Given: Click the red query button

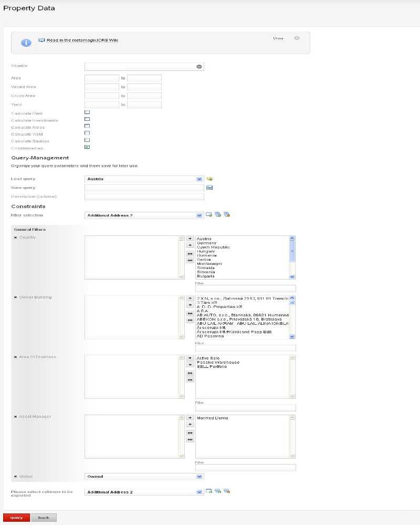Looking at the screenshot, I should [x=16, y=518].
